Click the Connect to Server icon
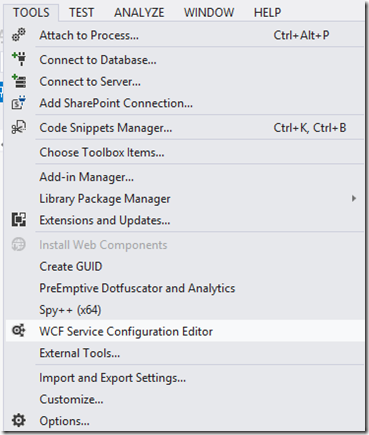 click(x=19, y=81)
